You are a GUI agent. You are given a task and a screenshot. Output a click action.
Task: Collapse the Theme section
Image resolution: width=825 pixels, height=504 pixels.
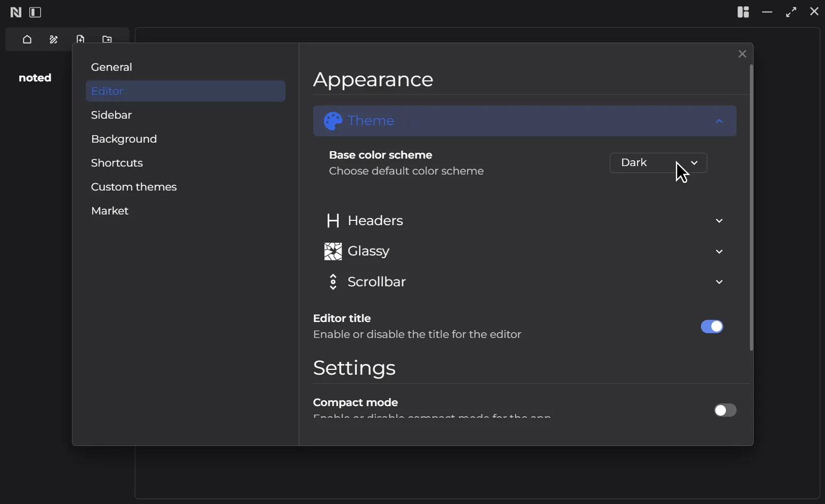point(525,121)
